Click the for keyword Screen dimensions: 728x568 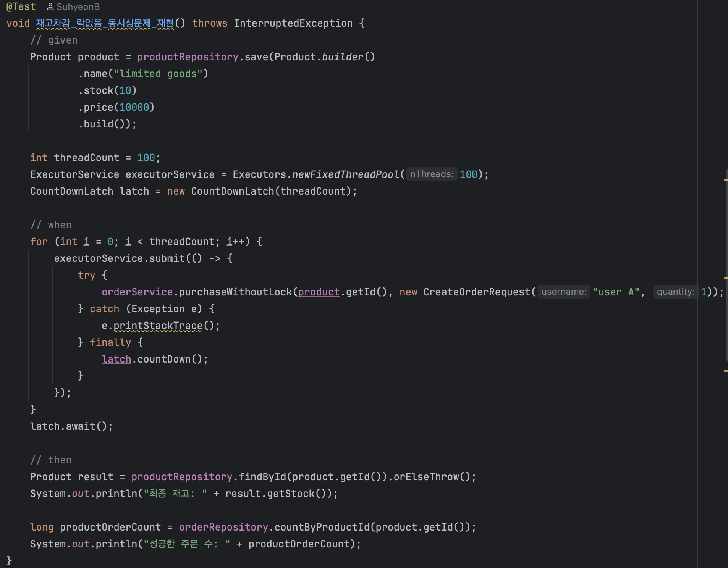tap(39, 242)
